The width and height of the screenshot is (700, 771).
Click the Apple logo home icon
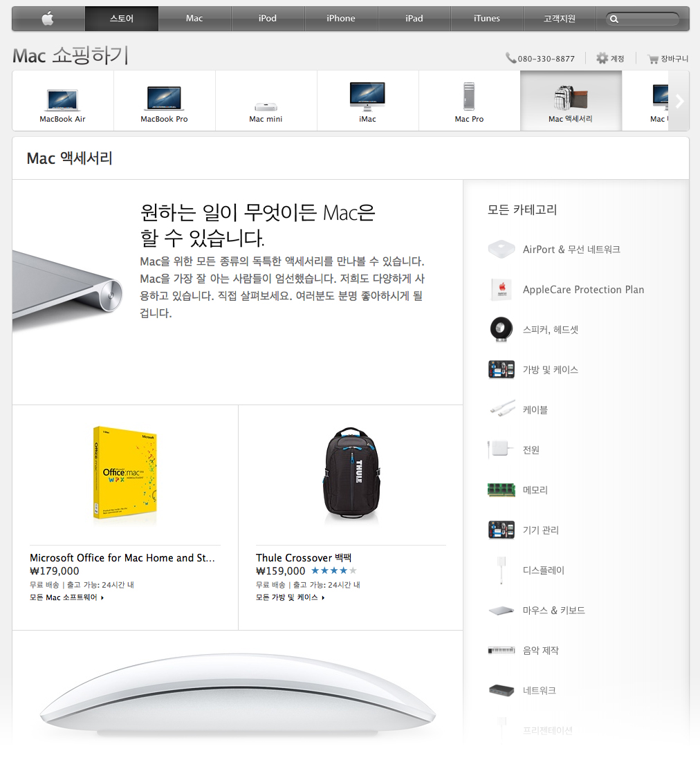[47, 19]
